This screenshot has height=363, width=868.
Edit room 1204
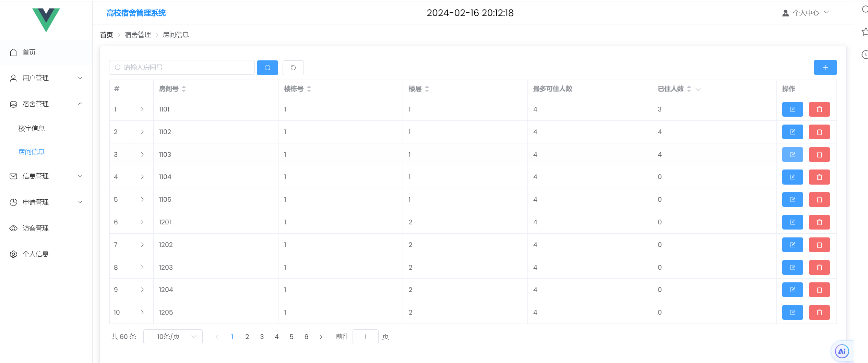tap(792, 290)
